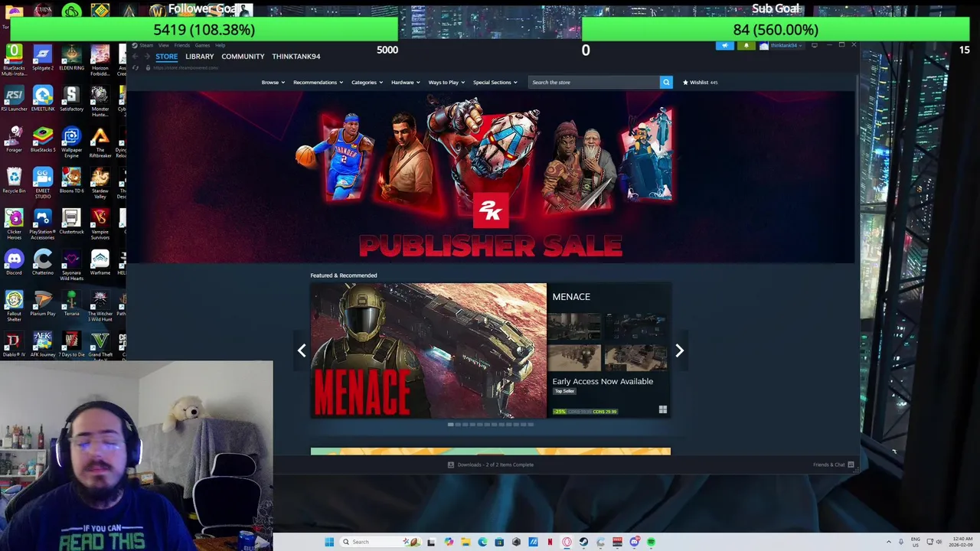Reload the Steam store page
The image size is (980, 551).
click(x=136, y=67)
